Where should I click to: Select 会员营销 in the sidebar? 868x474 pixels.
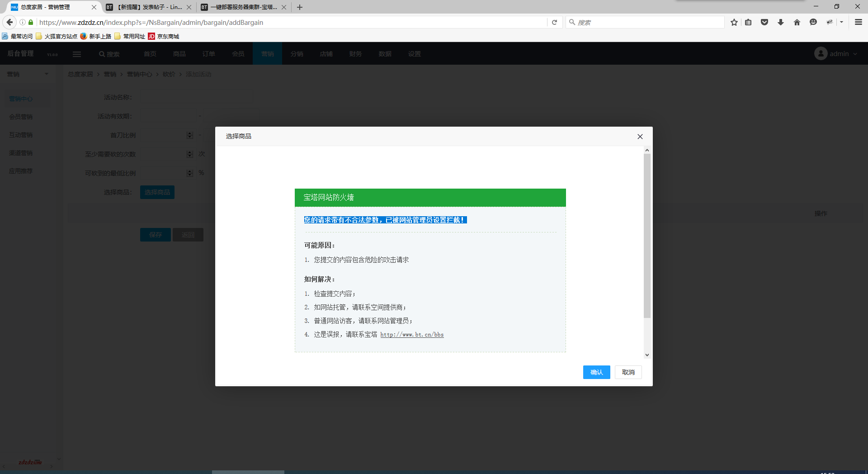click(21, 117)
